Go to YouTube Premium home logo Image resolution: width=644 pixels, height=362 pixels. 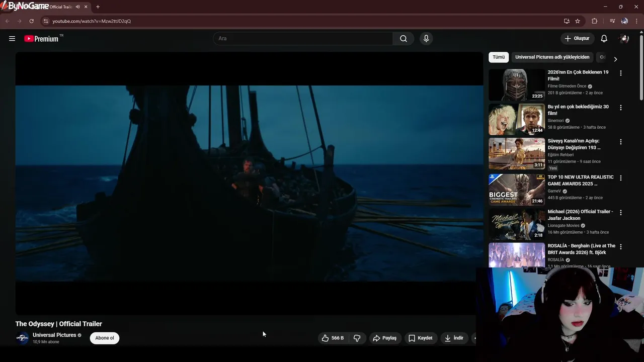[42, 39]
